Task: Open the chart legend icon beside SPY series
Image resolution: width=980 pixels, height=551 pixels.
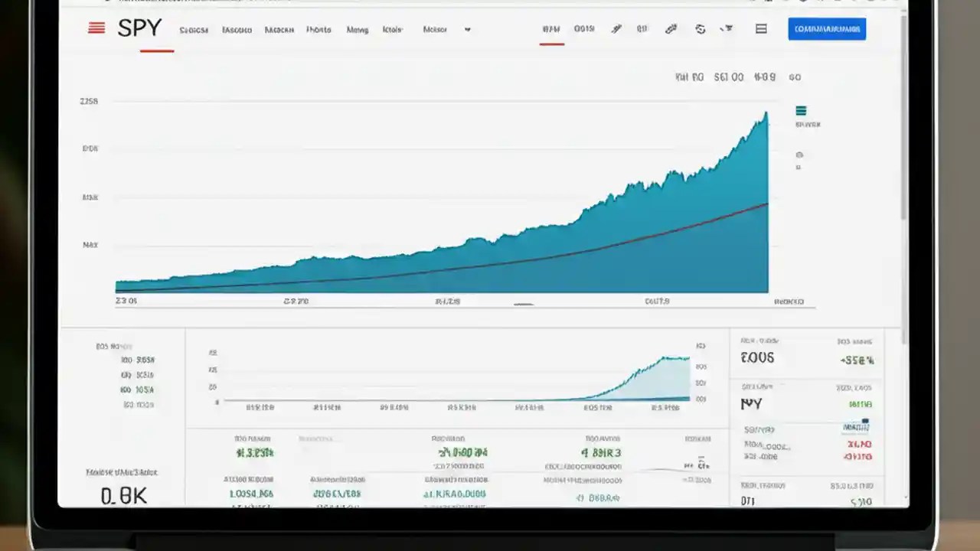Action: [800, 111]
